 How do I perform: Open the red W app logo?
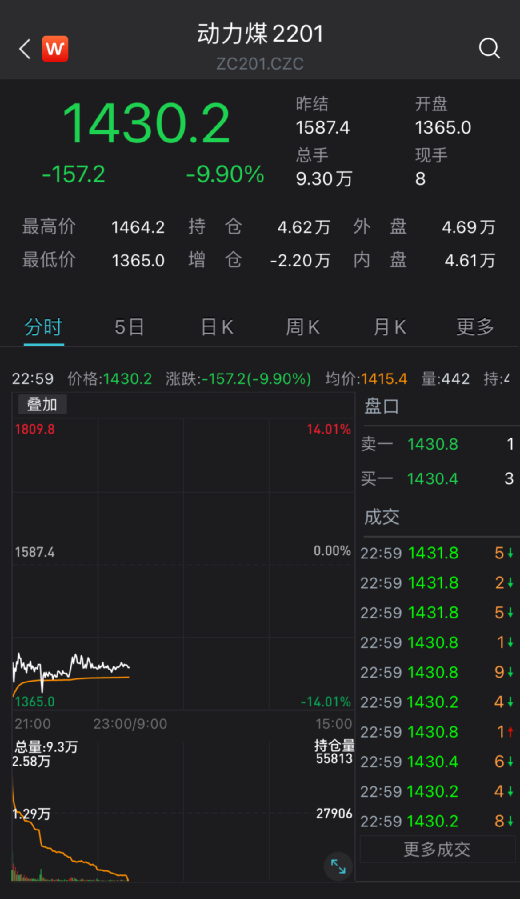[x=55, y=49]
